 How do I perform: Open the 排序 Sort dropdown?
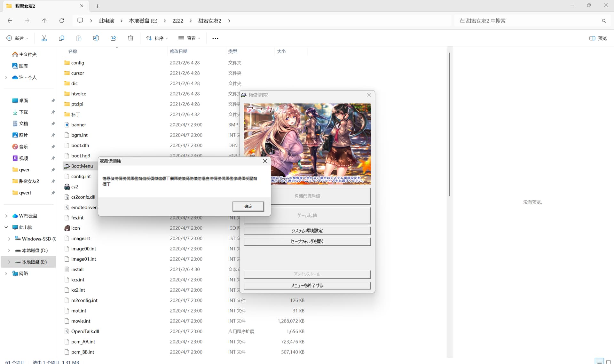coord(157,38)
